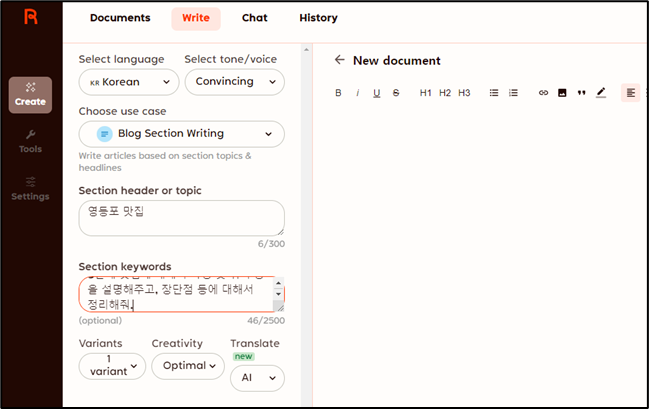Toggle strikethrough formatting

pyautogui.click(x=396, y=93)
